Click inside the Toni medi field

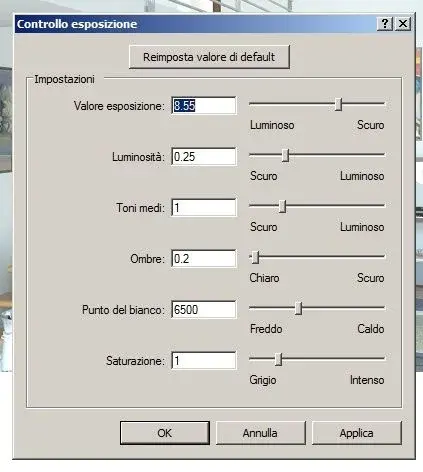[x=204, y=208]
